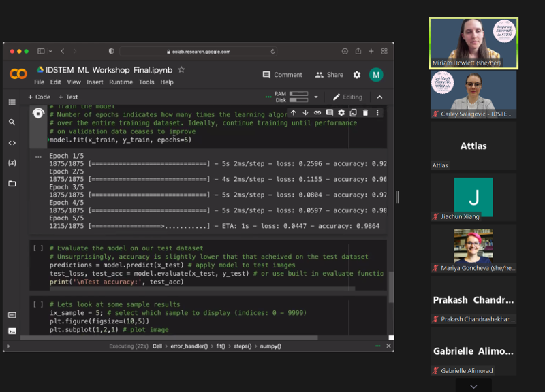Click the notebook horizontal scrollbar
This screenshot has width=545, height=392.
169,338
